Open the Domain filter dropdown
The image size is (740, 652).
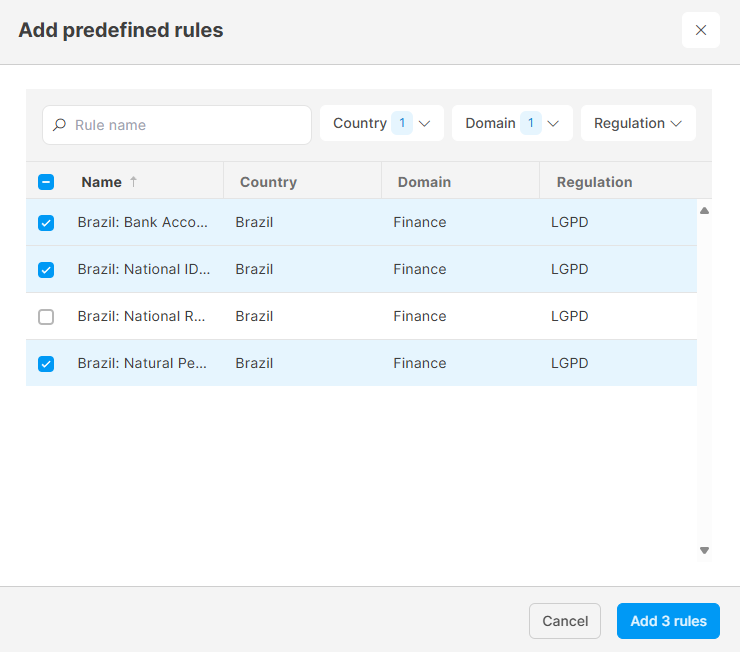[512, 123]
